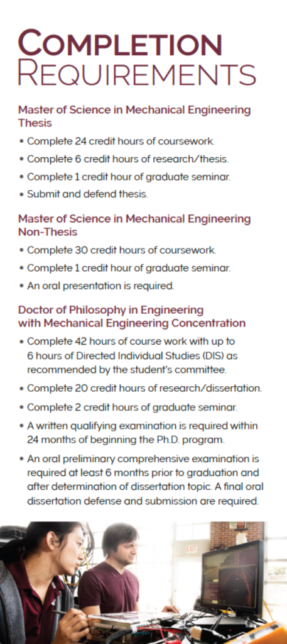Click "Complete 24 credit hours of coursework" bullet
The image size is (287, 644).
[117, 142]
